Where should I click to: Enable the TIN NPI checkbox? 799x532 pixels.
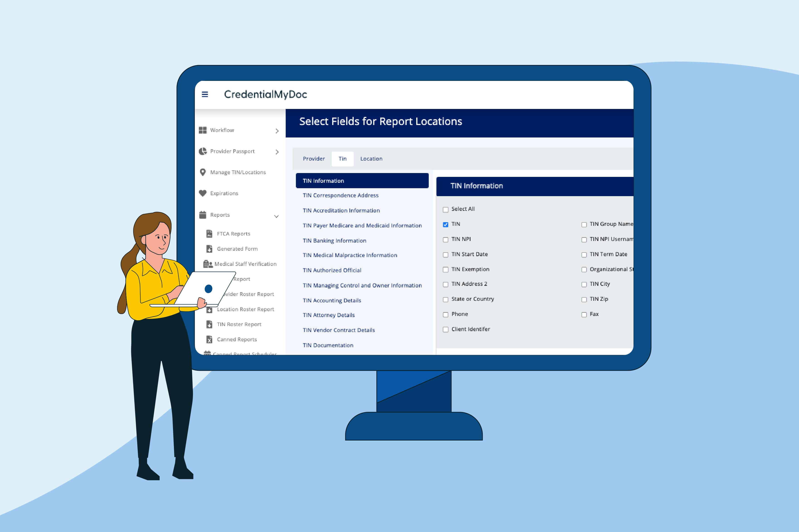coord(446,240)
